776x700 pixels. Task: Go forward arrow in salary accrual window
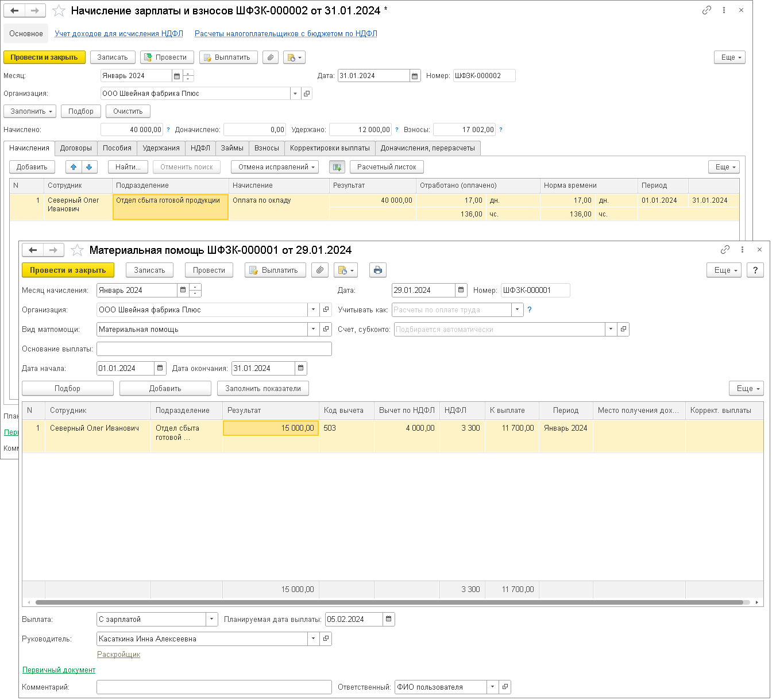click(x=34, y=10)
